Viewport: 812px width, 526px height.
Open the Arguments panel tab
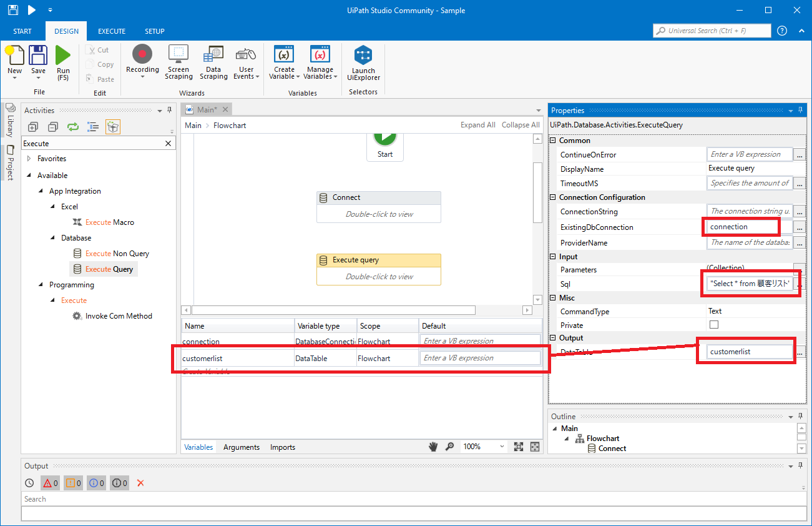pyautogui.click(x=242, y=447)
